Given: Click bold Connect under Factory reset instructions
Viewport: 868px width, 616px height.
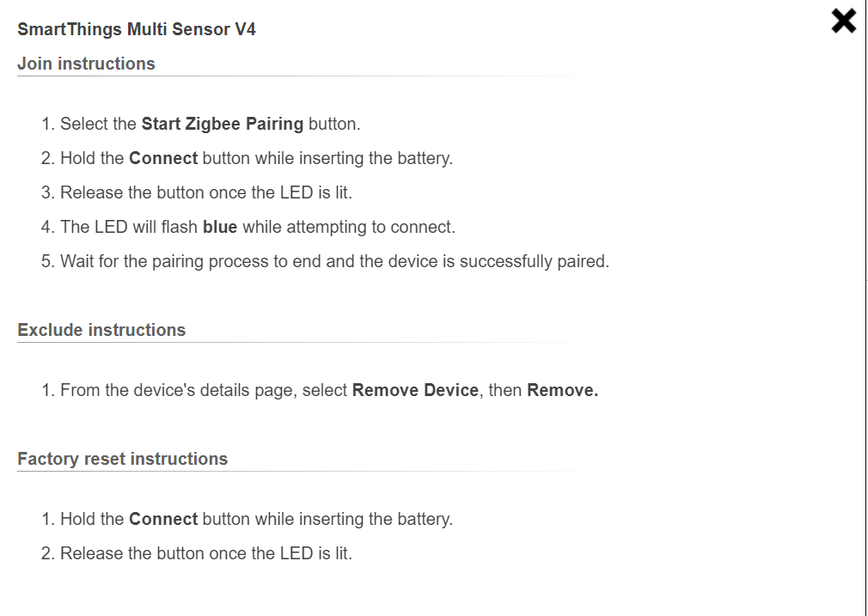Looking at the screenshot, I should [x=163, y=519].
